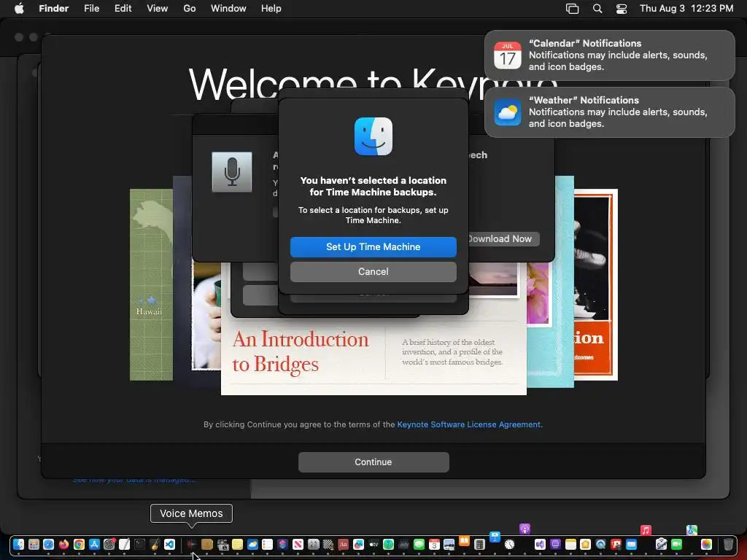The image size is (747, 560).
Task: Click the Keynote icon in Dock
Action: click(x=495, y=537)
